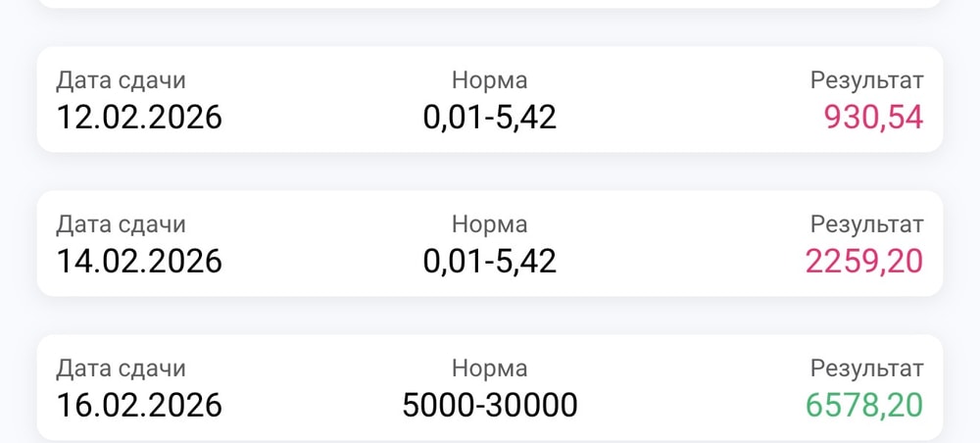Screen dimensions: 980x443
Task: Tap the partially visible card at the top
Action: 489,3
